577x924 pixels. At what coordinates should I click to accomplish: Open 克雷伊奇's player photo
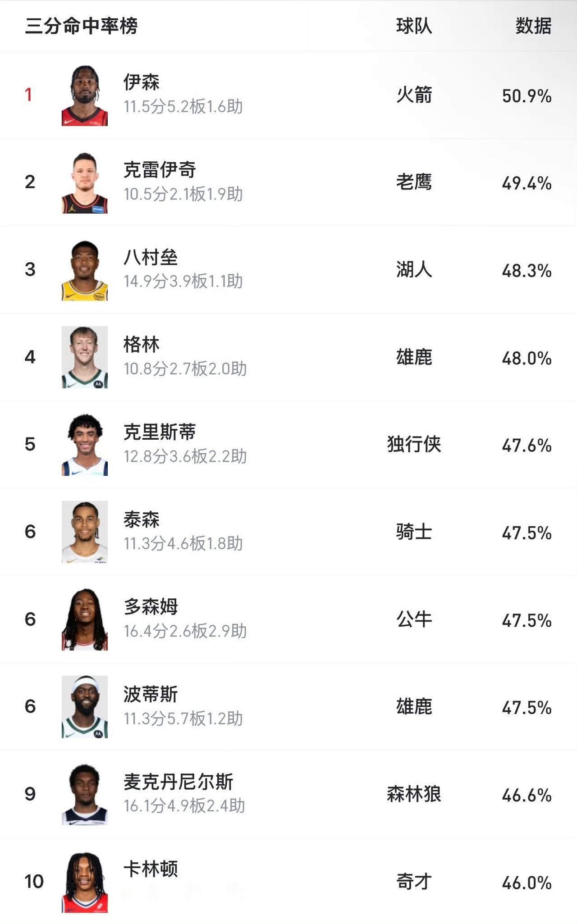point(85,182)
